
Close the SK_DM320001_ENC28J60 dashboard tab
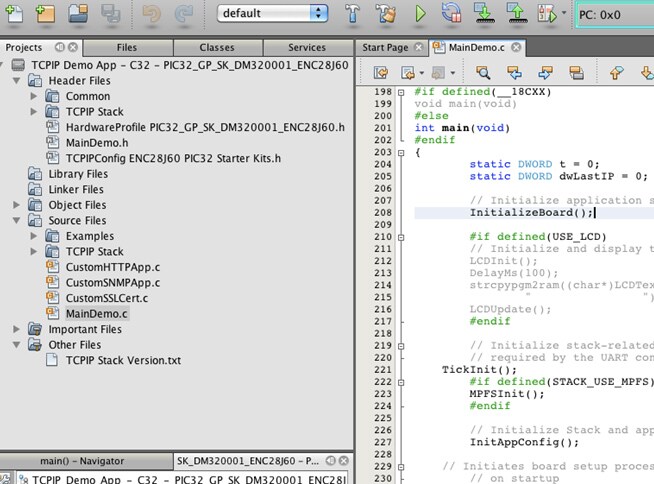[x=344, y=461]
